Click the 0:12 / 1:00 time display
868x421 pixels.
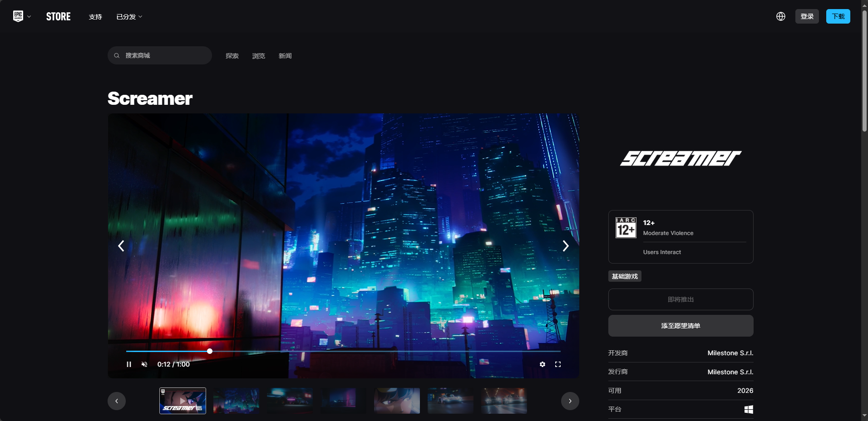click(173, 364)
